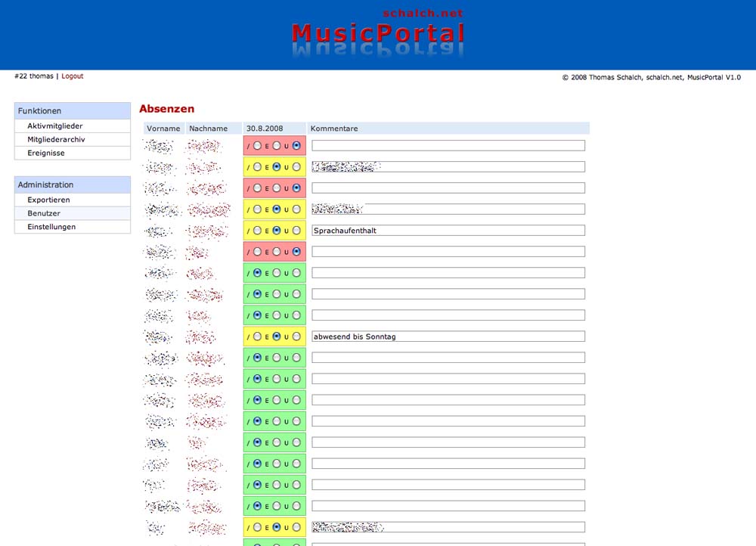Select the "/" radio in the Sprachaufenthalt row
The height and width of the screenshot is (546, 756).
click(258, 231)
